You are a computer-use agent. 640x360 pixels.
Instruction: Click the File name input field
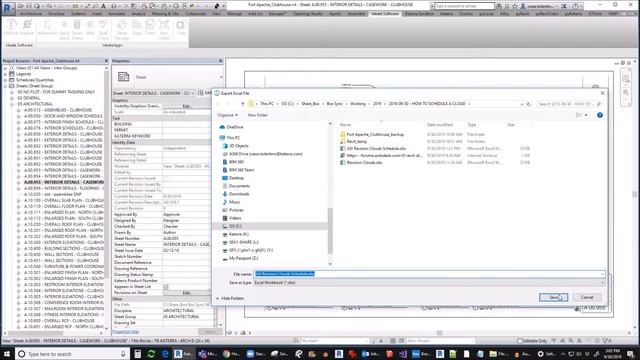pos(429,274)
